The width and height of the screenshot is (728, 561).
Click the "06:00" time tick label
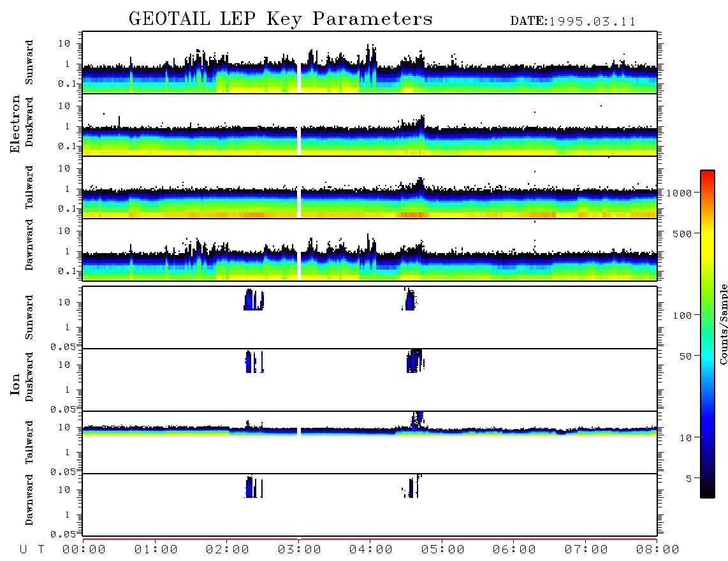[x=514, y=550]
